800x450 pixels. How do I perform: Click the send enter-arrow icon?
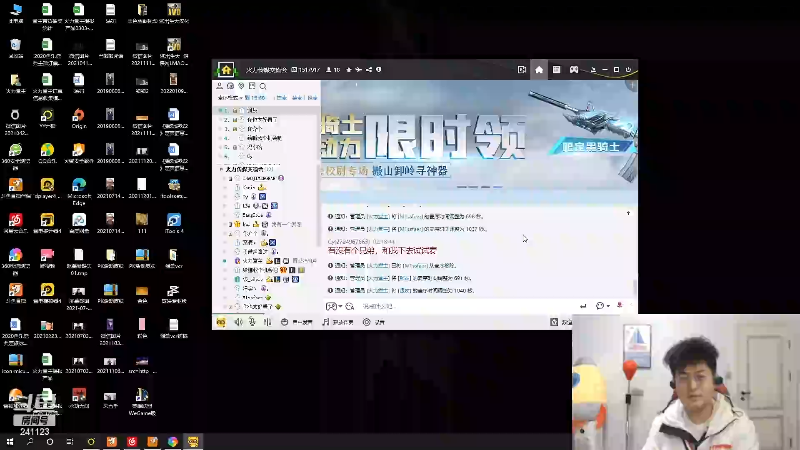pyautogui.click(x=583, y=306)
